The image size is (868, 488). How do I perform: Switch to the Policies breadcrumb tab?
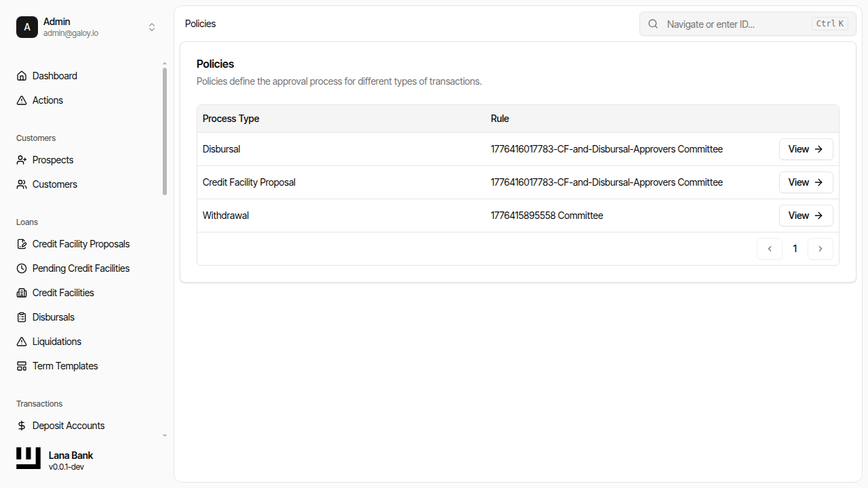(199, 23)
